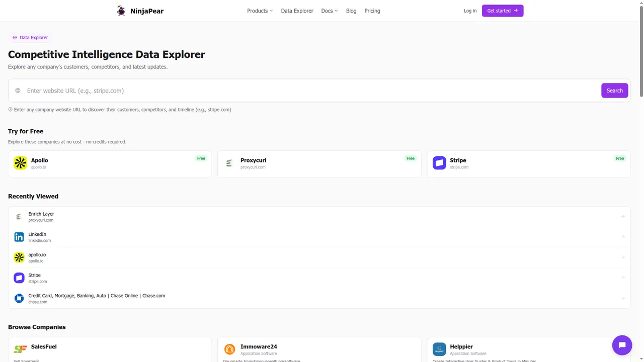Click the Free badge on Apollo card

click(x=201, y=158)
